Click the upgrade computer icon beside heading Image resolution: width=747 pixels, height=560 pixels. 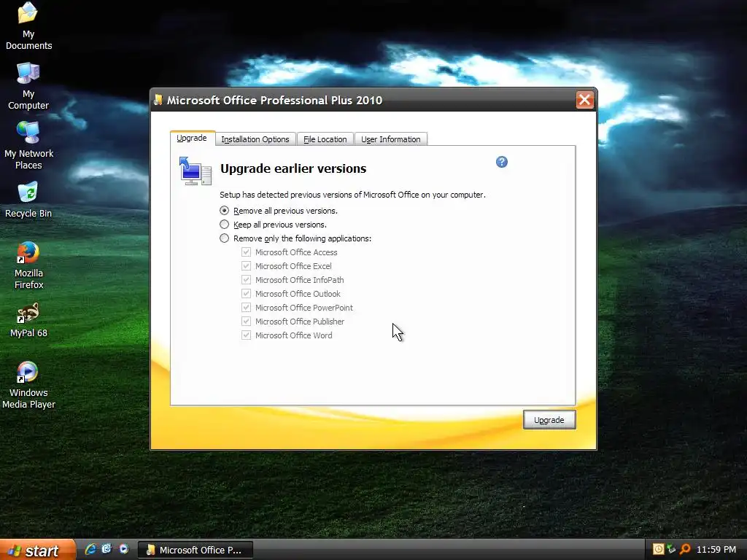(196, 171)
